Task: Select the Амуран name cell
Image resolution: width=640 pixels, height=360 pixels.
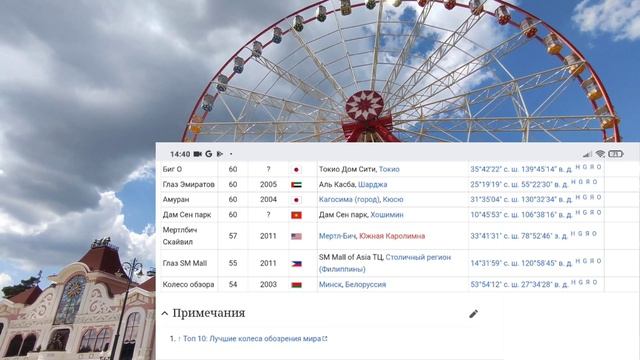Action: point(189,200)
